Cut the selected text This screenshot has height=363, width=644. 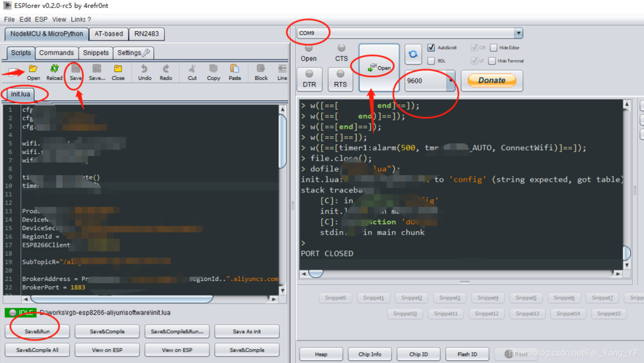click(192, 72)
